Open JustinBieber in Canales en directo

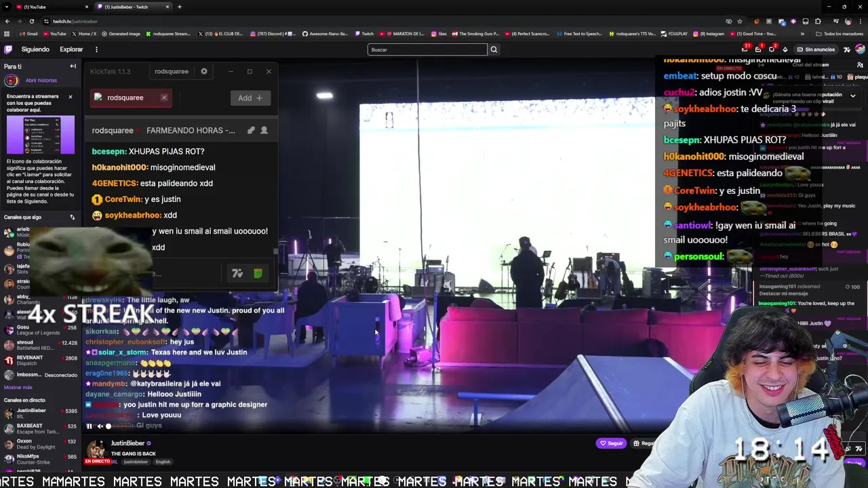point(41,413)
